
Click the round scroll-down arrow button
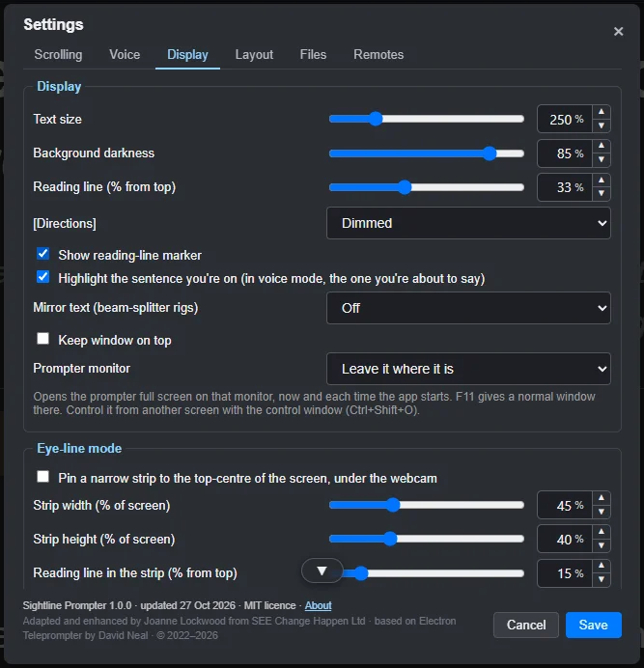coord(322,571)
